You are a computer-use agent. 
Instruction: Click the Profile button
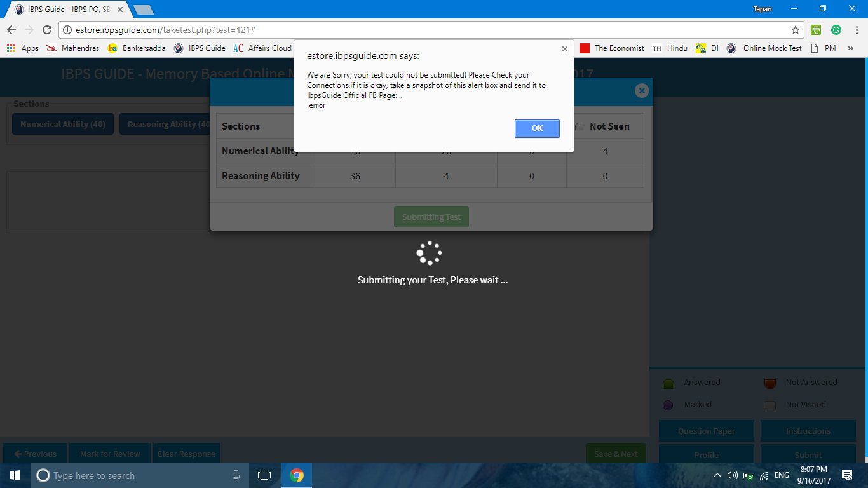tap(707, 454)
